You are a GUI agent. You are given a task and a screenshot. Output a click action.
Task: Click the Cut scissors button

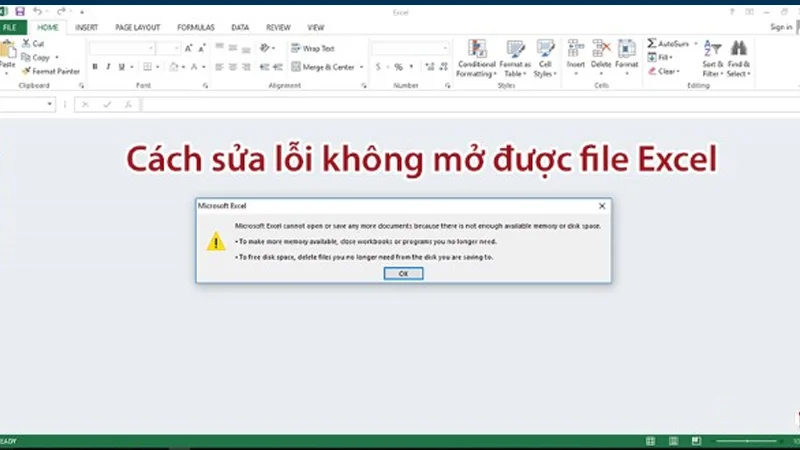coord(33,44)
